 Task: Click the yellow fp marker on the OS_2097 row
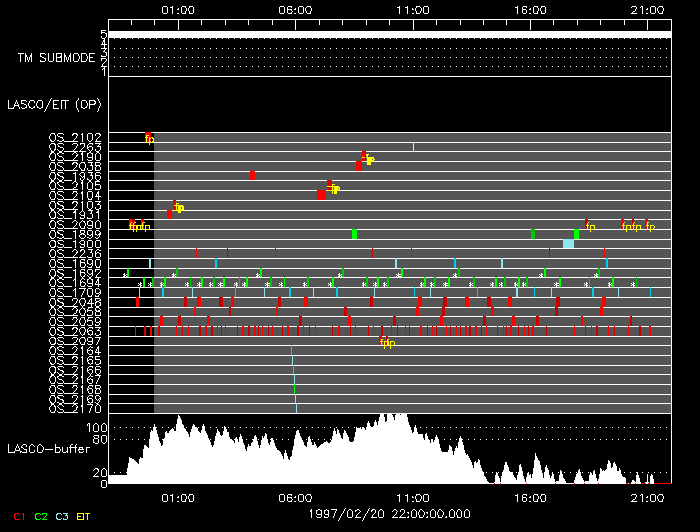(387, 344)
